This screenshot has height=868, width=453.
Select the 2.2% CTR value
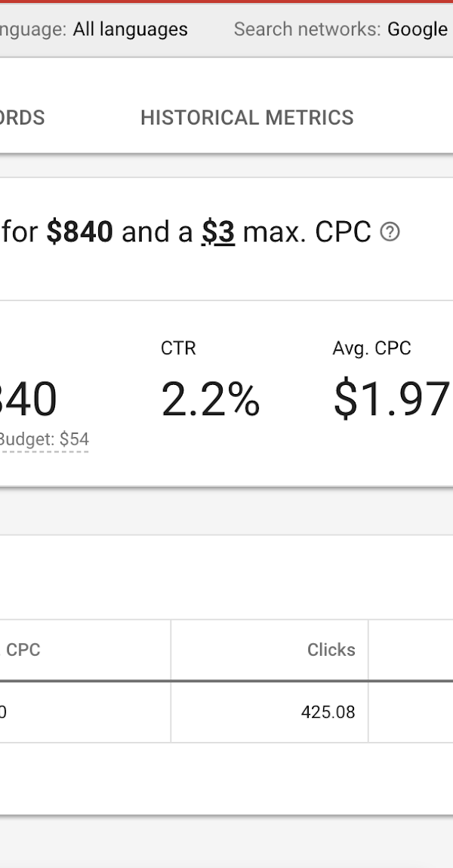[211, 399]
